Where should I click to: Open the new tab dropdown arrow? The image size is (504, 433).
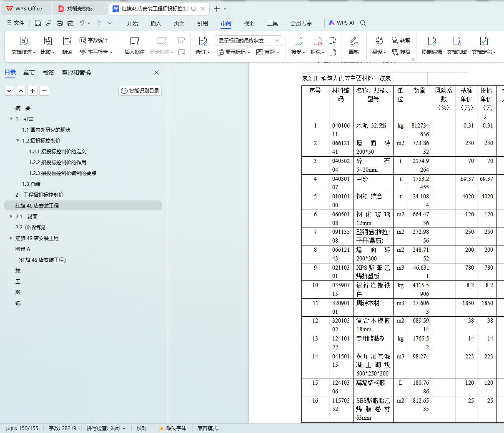coord(226,9)
